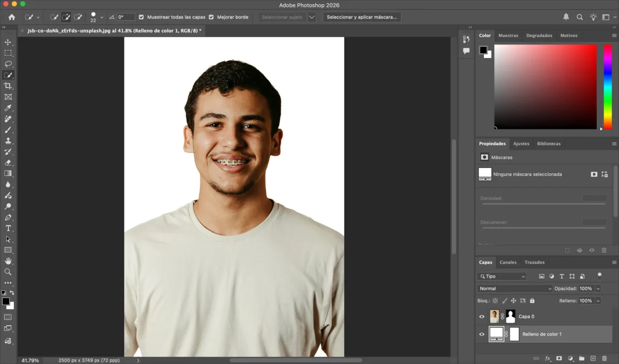Click the Add layer style fx icon
The width and height of the screenshot is (619, 364).
[548, 358]
